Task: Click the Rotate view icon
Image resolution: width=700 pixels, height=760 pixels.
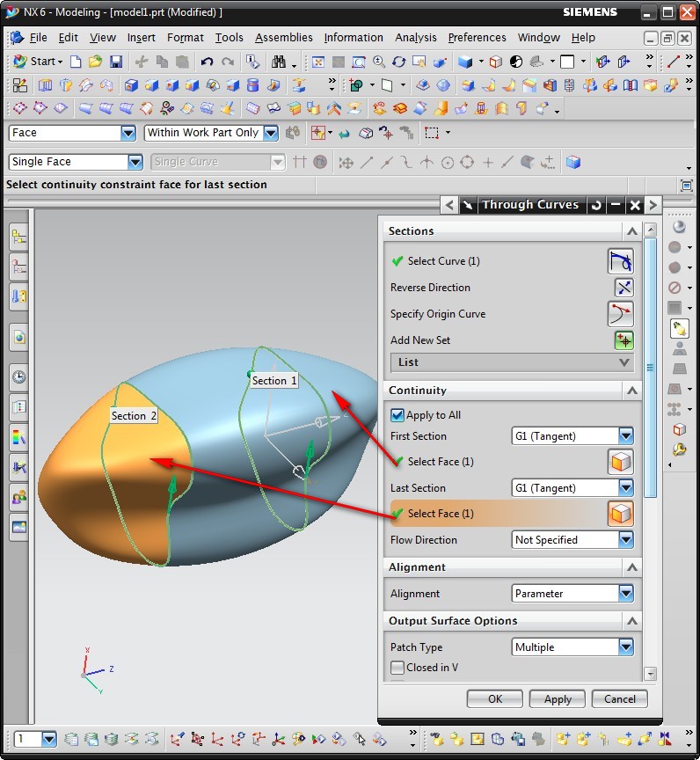Action: tap(398, 62)
